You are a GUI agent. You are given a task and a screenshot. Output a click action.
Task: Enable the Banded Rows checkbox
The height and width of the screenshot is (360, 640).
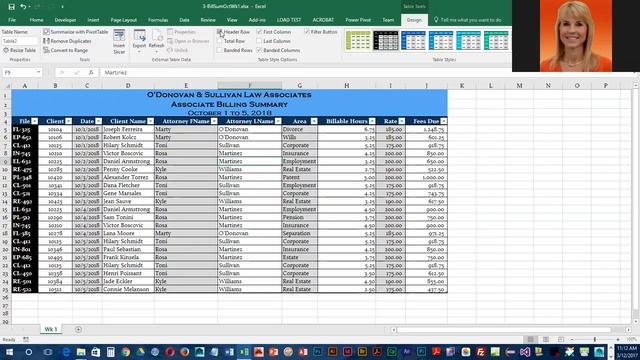point(220,50)
